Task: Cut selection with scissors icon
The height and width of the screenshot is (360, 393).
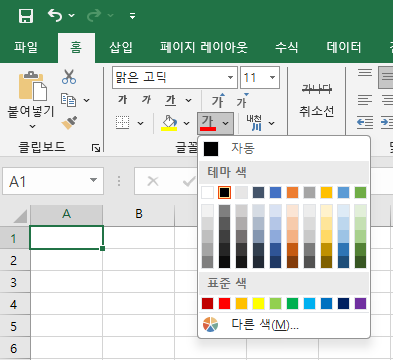Action: click(69, 76)
